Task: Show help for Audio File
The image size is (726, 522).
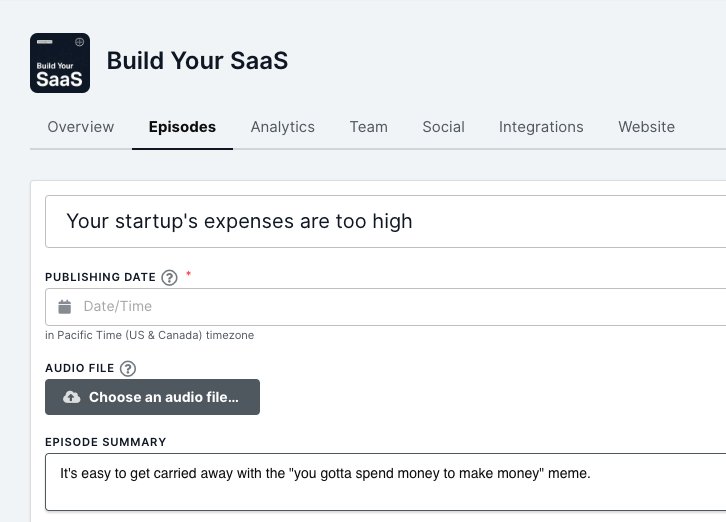Action: (x=128, y=369)
